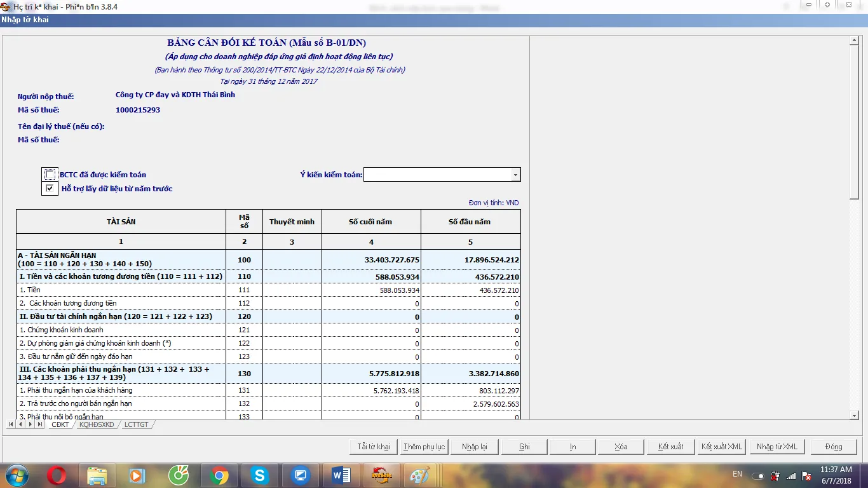Click vertical scrollbar down arrow at bottom right

854,415
